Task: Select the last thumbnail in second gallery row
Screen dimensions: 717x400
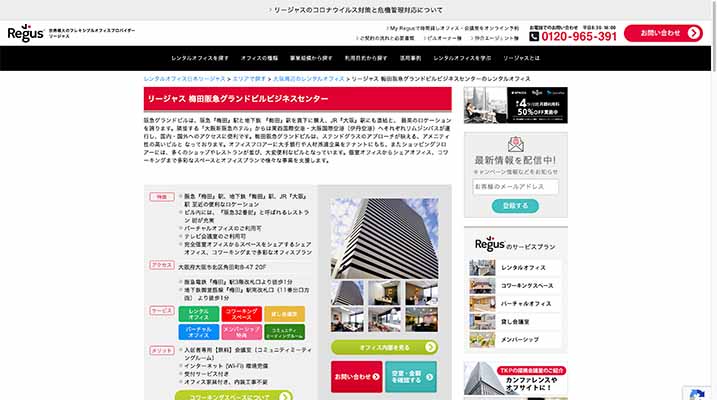Action: pyautogui.click(x=422, y=320)
